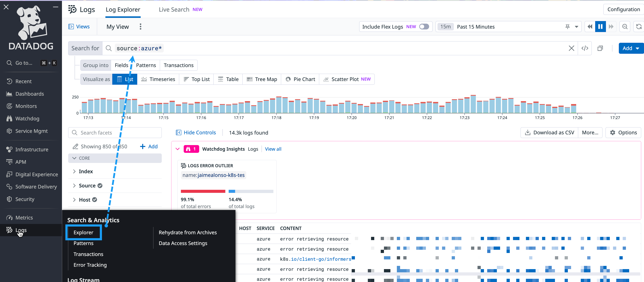Step back in time with rewind button
The width and height of the screenshot is (644, 282).
[590, 26]
